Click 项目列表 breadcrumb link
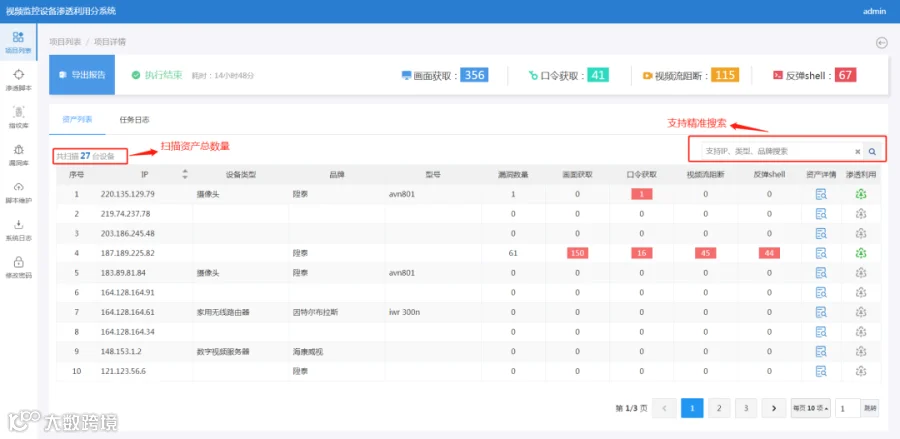Screen dimensions: 900x439 [x=65, y=42]
